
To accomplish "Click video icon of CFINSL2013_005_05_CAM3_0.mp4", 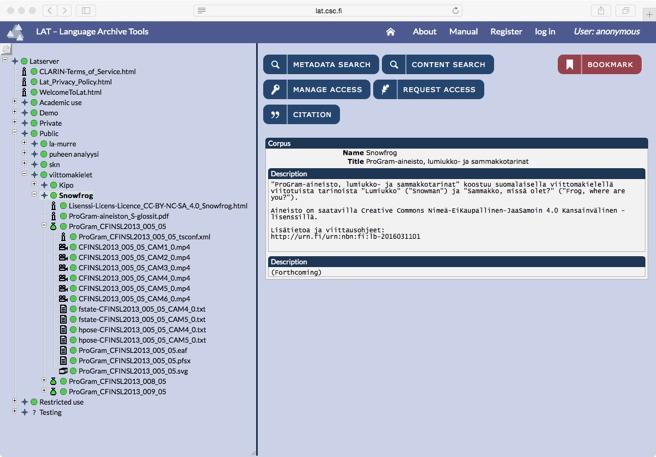I will (63, 267).
